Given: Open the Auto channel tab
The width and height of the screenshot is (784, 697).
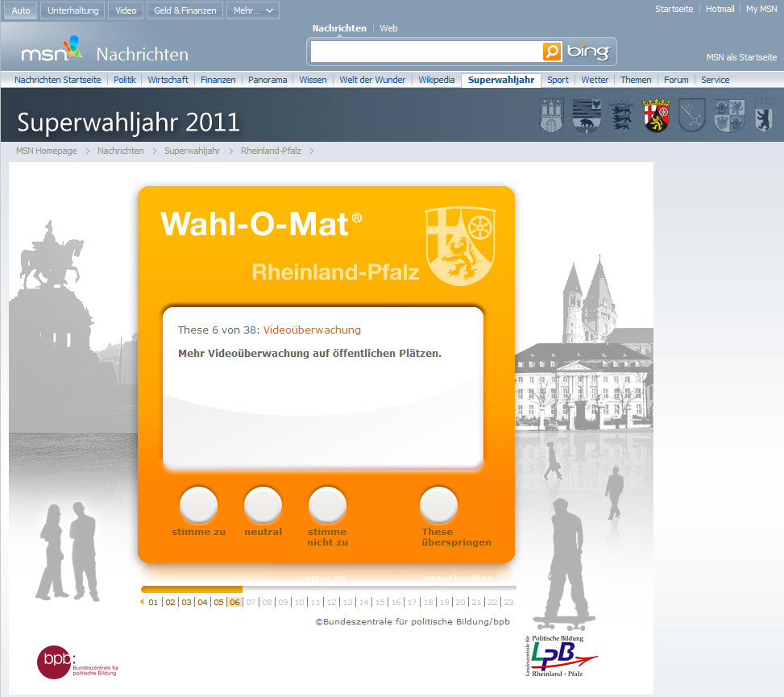Looking at the screenshot, I should pyautogui.click(x=21, y=10).
